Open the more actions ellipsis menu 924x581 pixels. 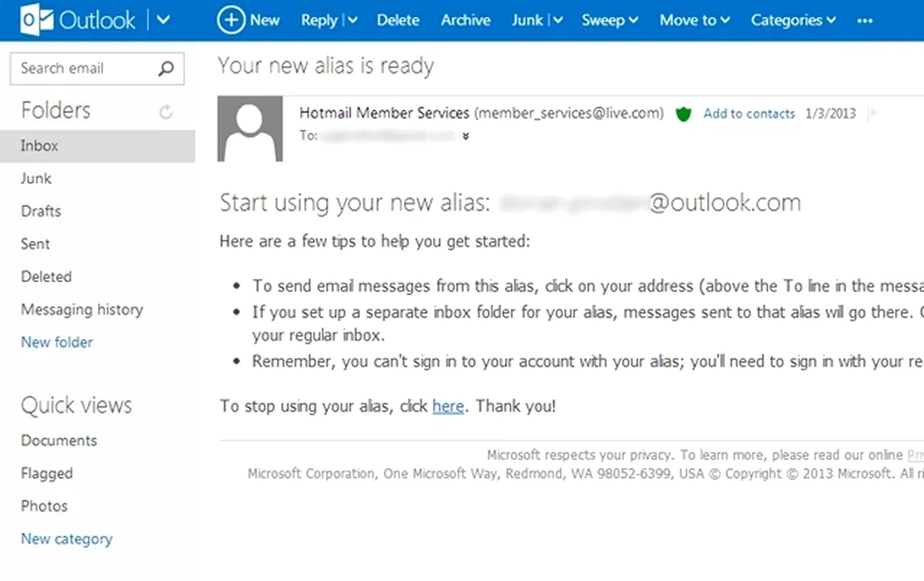(864, 21)
